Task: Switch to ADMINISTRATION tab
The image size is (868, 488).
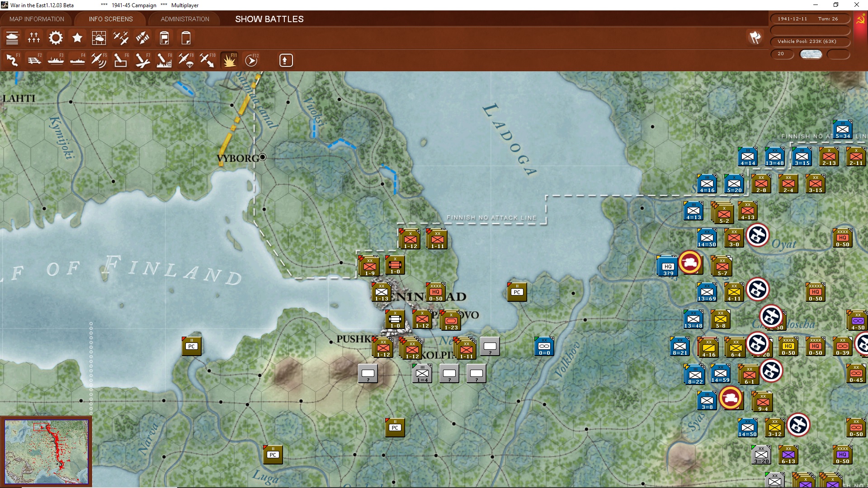Action: coord(185,19)
